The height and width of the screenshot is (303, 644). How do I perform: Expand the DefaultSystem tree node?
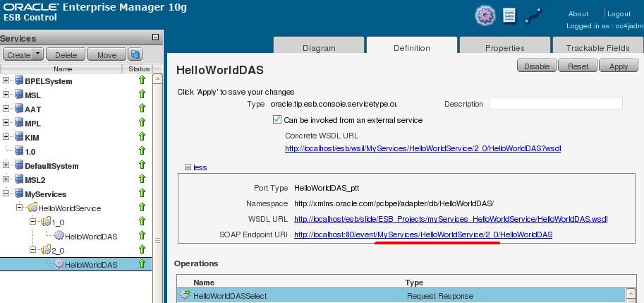[x=6, y=165]
